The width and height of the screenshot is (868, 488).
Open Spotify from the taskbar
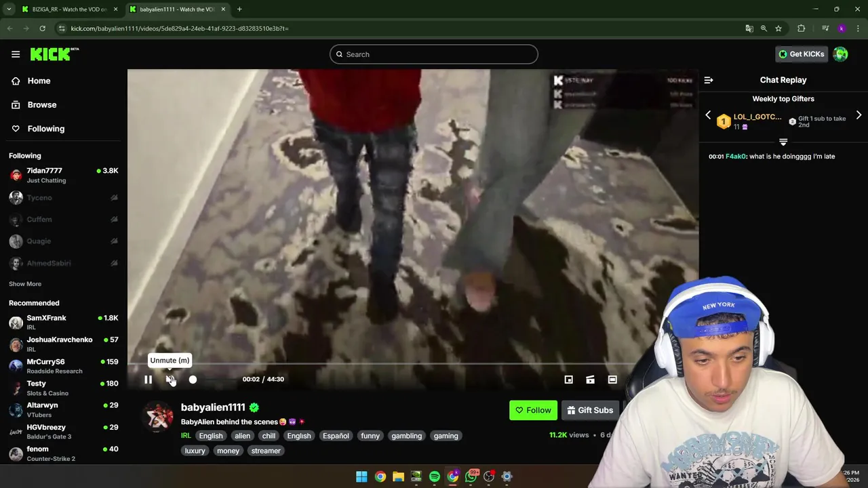point(435,476)
